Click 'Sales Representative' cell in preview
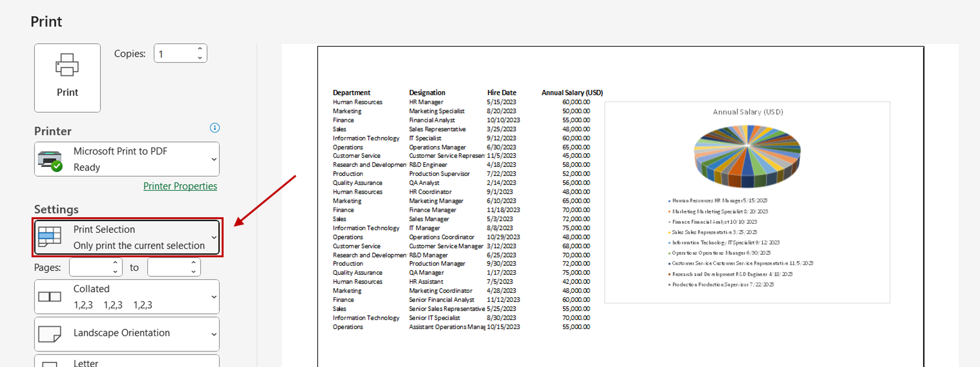The height and width of the screenshot is (367, 980). 437,129
